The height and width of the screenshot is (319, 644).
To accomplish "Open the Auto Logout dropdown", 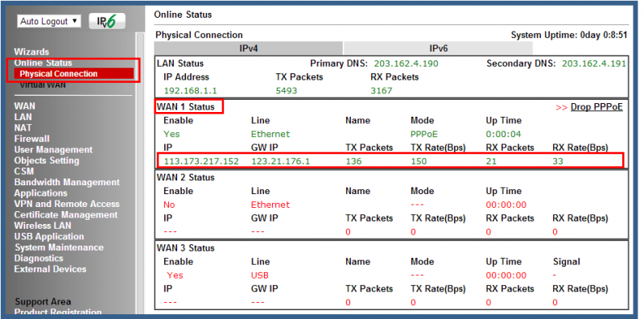I will pos(49,22).
